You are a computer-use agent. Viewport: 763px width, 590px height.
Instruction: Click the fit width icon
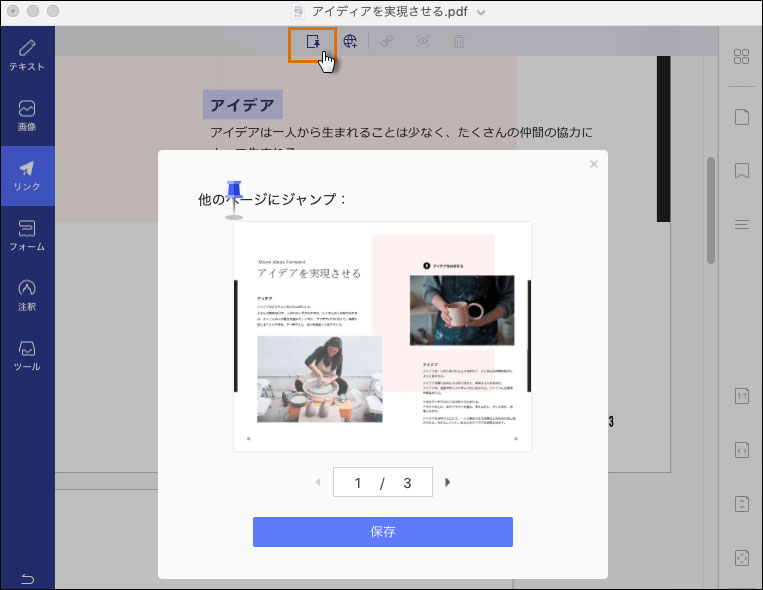coord(742,450)
